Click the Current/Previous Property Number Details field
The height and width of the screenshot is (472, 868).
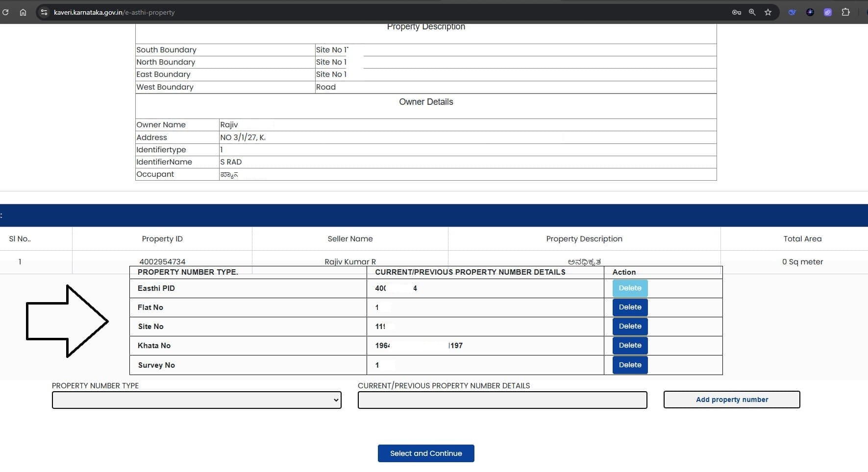[x=502, y=400]
